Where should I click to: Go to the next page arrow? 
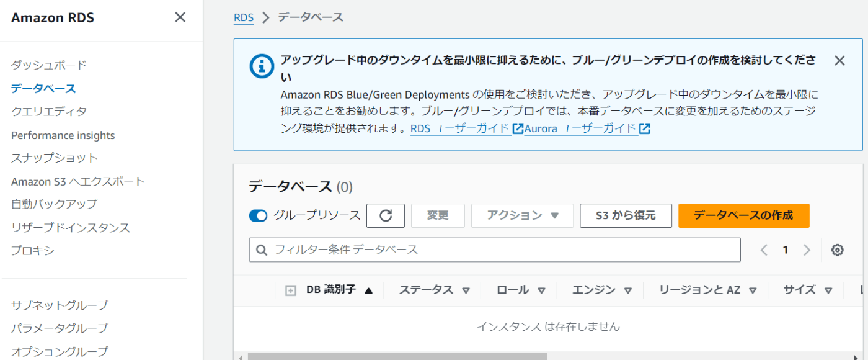tap(807, 250)
